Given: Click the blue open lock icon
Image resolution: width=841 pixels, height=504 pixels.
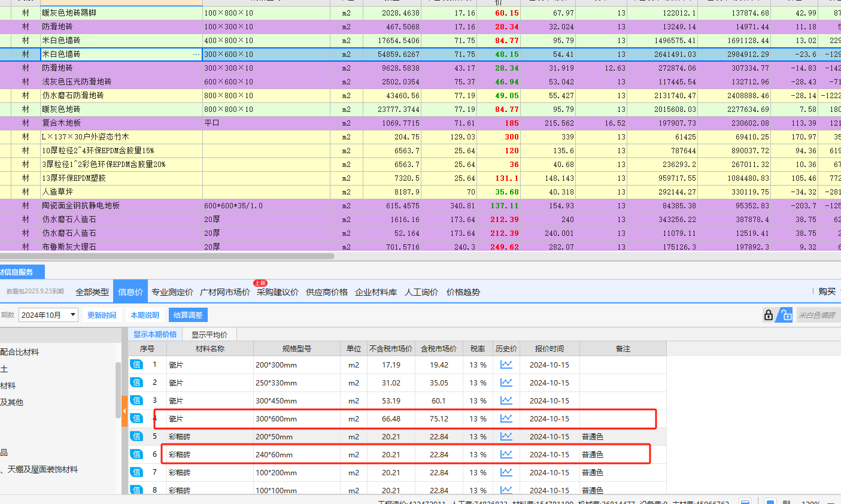Looking at the screenshot, I should coord(785,315).
